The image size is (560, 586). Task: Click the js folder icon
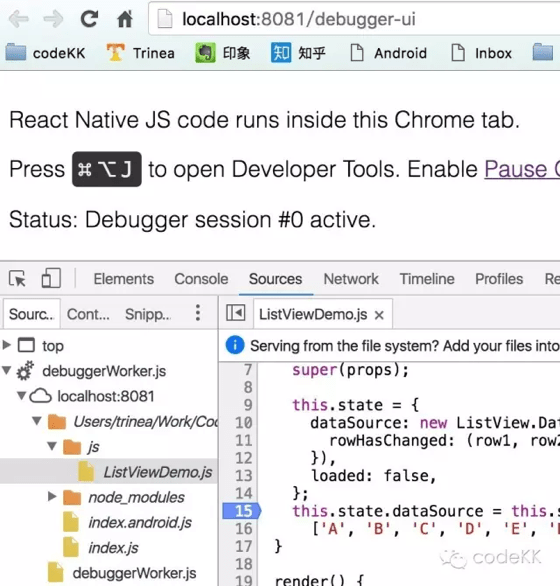point(72,447)
